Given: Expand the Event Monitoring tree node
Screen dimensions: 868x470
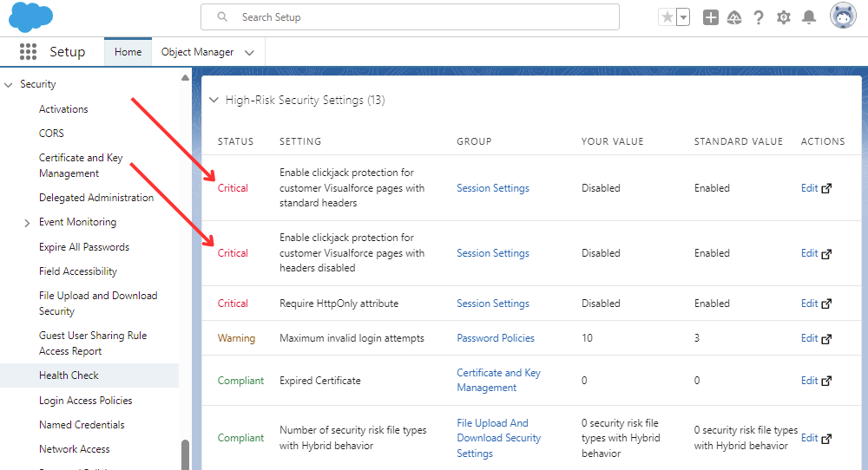Looking at the screenshot, I should click(28, 223).
